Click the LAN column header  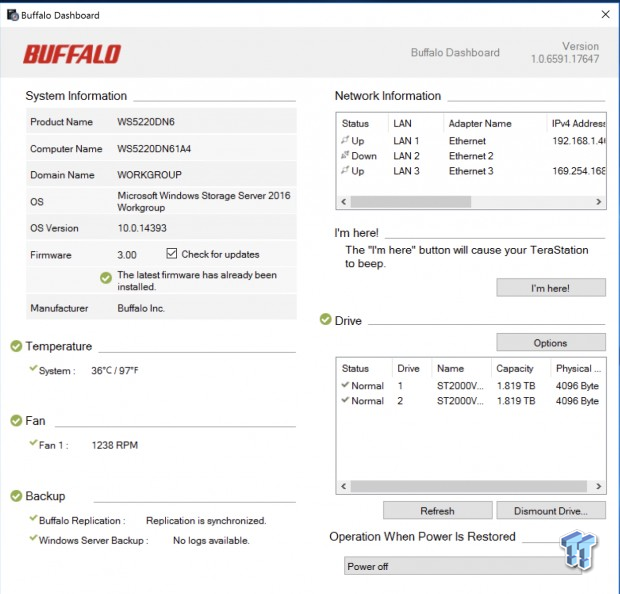click(403, 124)
